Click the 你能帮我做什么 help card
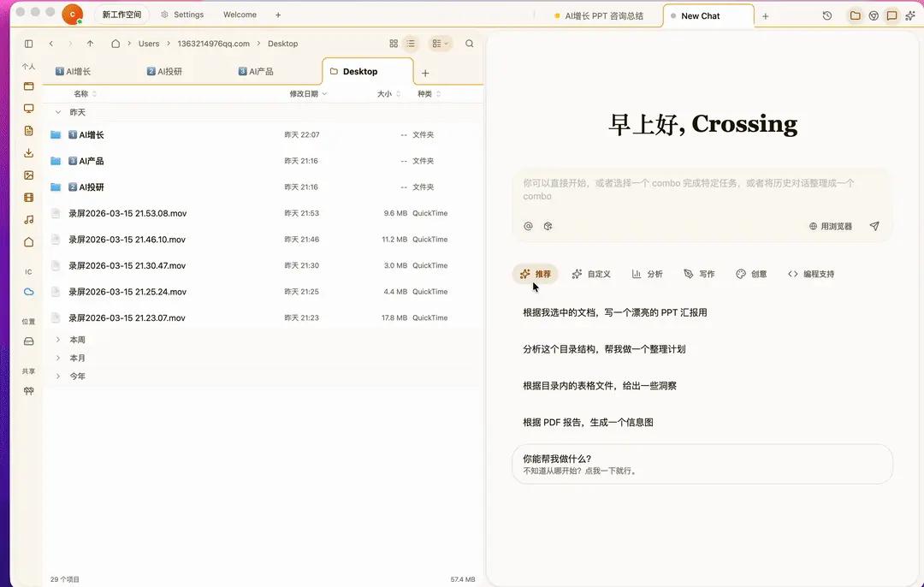The height and width of the screenshot is (587, 924). (x=703, y=463)
